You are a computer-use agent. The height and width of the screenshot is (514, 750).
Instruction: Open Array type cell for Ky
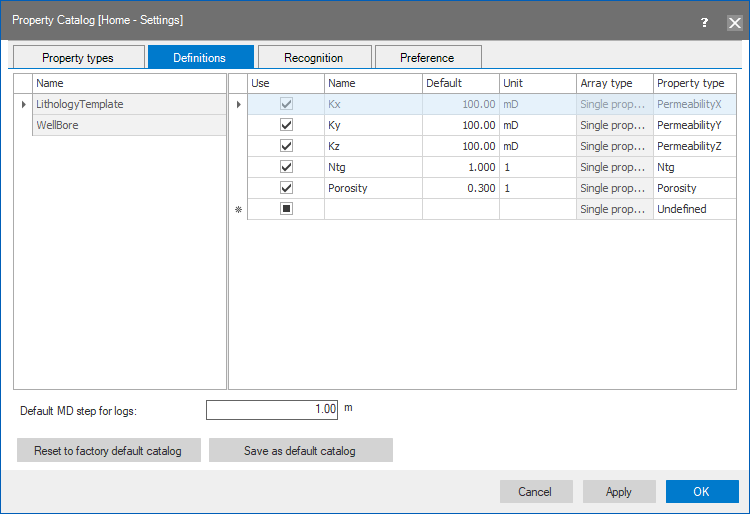coord(614,125)
